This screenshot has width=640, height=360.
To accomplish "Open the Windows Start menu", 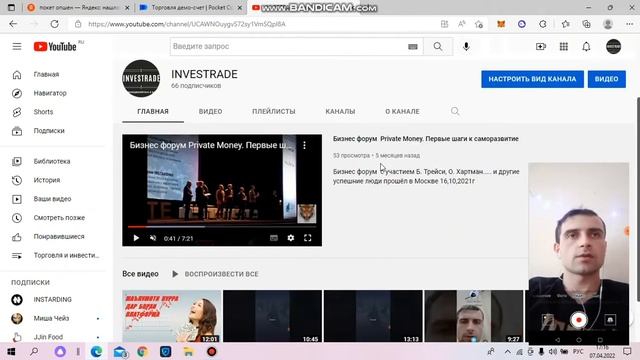I will coord(11,351).
